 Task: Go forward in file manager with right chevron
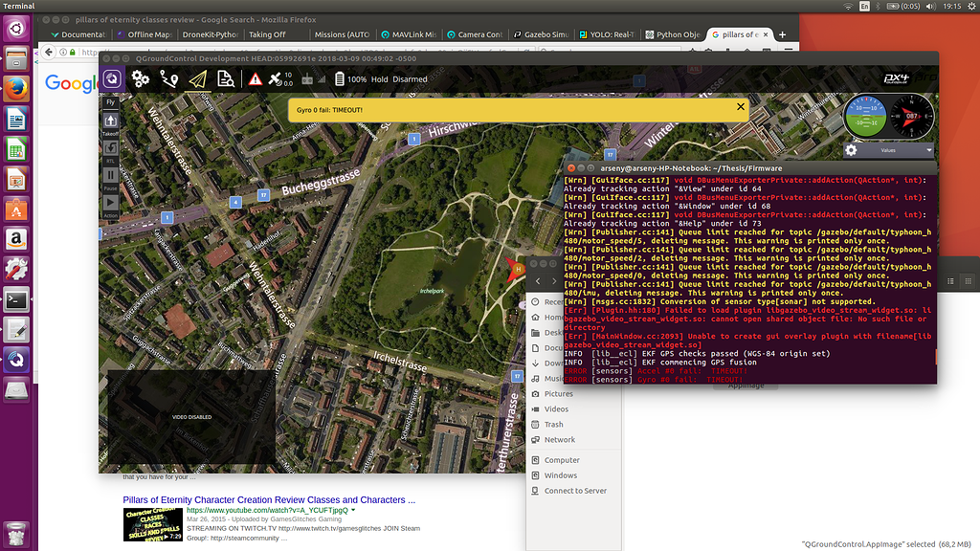click(554, 281)
